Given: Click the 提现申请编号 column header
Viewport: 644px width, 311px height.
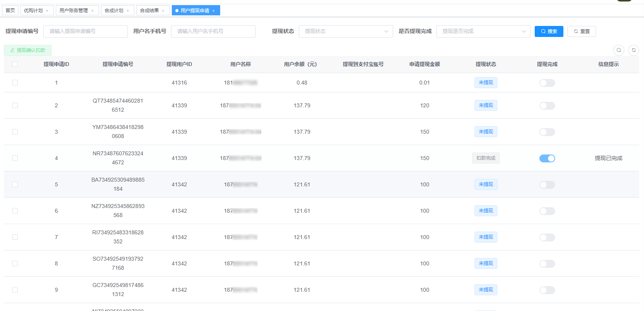Looking at the screenshot, I should (118, 64).
